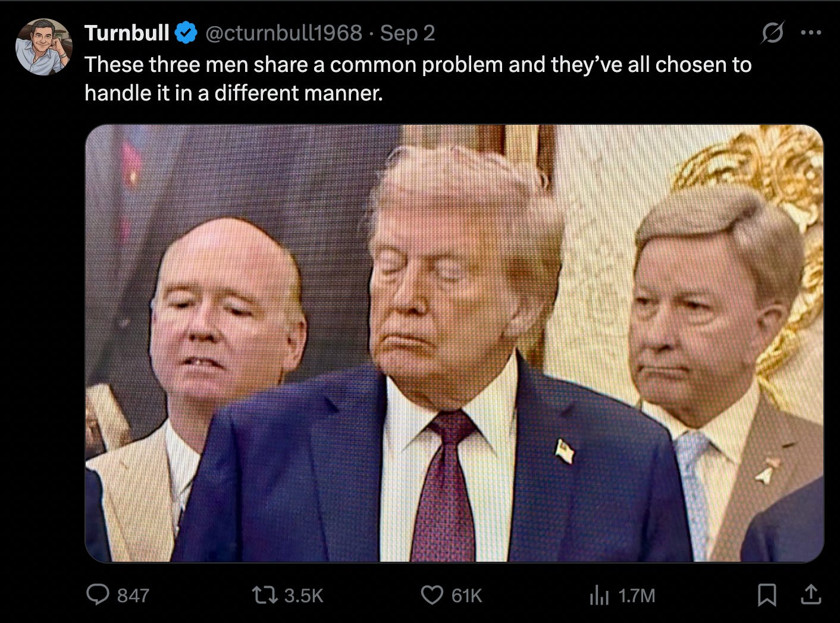Image resolution: width=840 pixels, height=623 pixels.
Task: Click the 3.5K reposts count
Action: [x=303, y=595]
